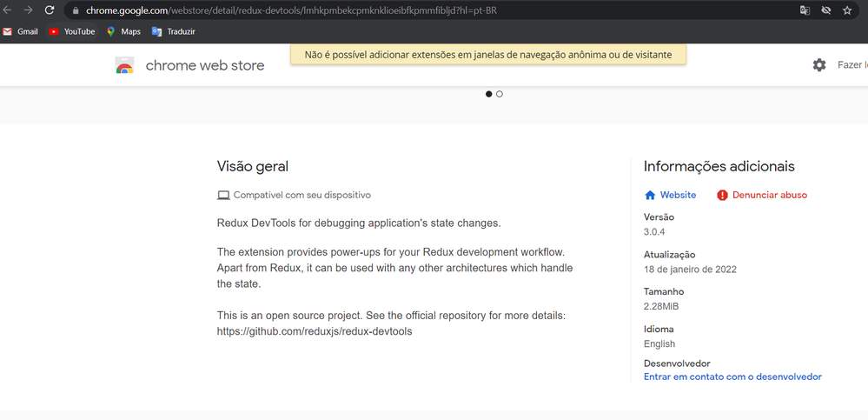Screen dimensions: 868x420
Task: Click the red alert Denunciar abuso icon
Action: tap(722, 195)
